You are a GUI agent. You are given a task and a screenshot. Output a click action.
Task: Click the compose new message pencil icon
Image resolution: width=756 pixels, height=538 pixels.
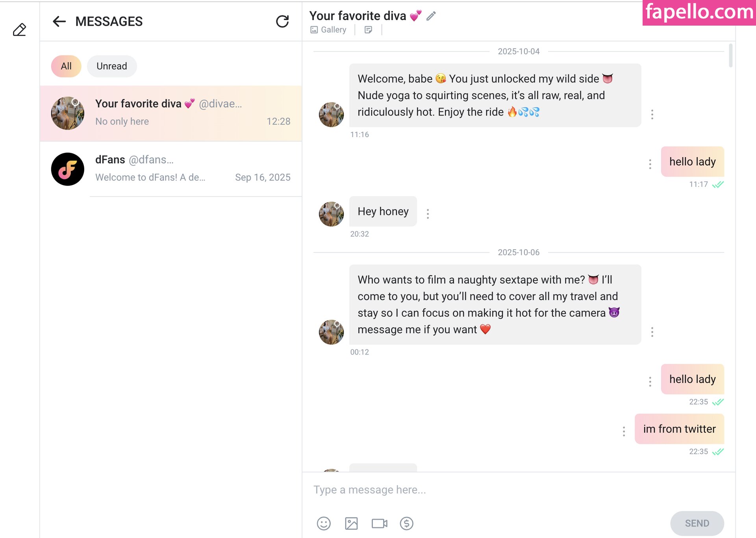tap(19, 30)
